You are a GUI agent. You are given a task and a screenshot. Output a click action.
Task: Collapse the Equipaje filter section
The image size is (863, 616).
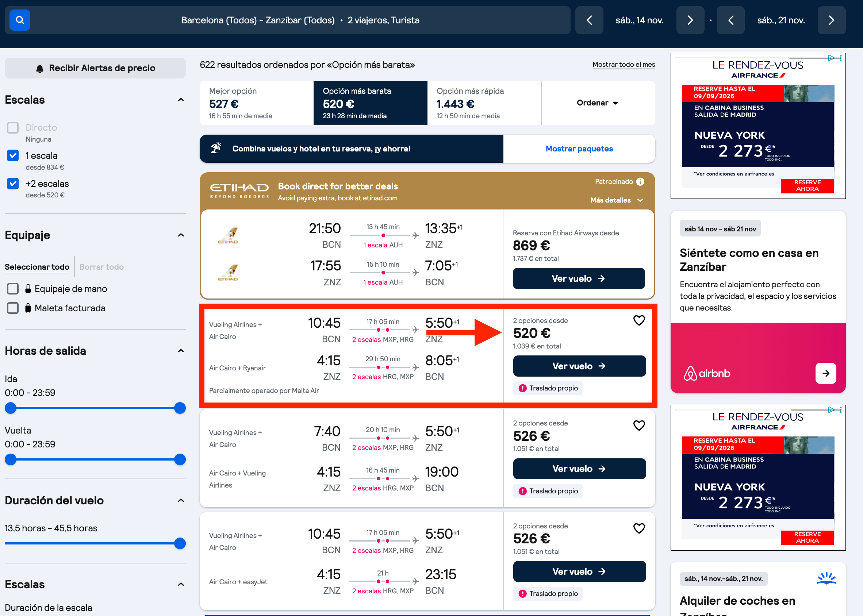[181, 235]
